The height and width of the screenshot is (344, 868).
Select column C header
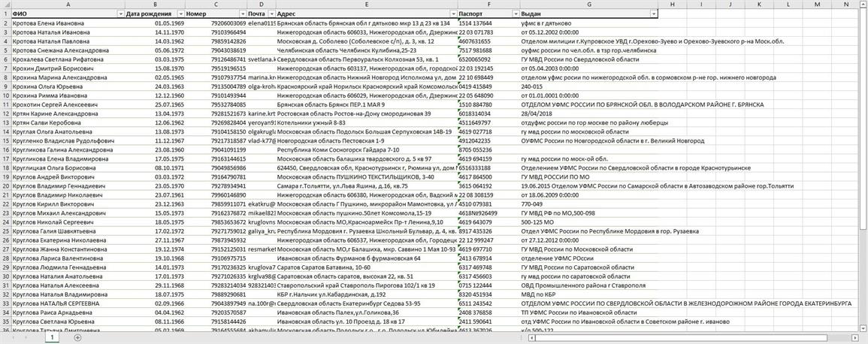pos(216,5)
